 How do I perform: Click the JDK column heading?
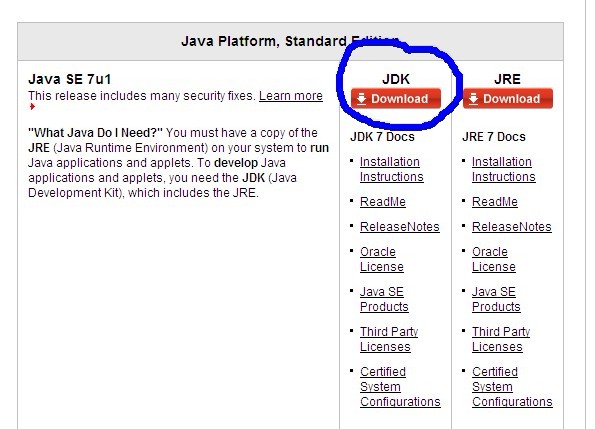[x=396, y=79]
